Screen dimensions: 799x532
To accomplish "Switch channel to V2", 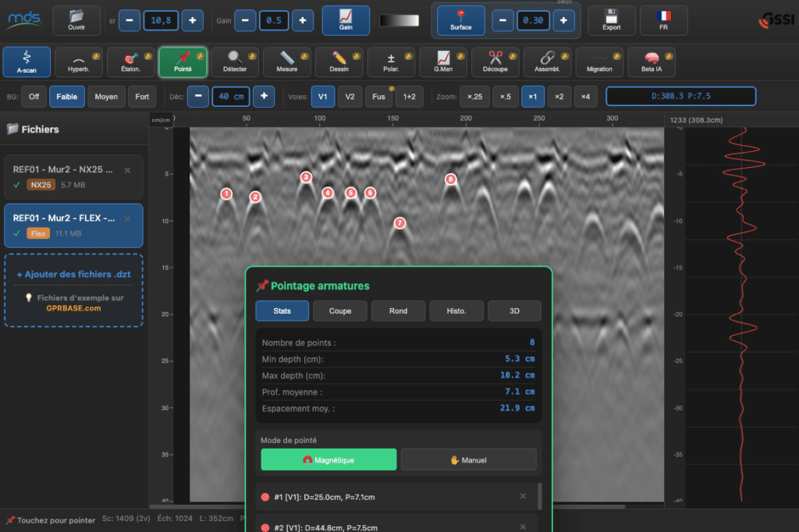I will 350,97.
